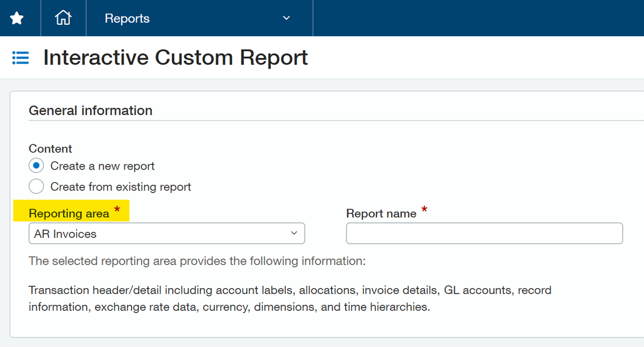Select the Create from existing report radio button

pos(36,187)
